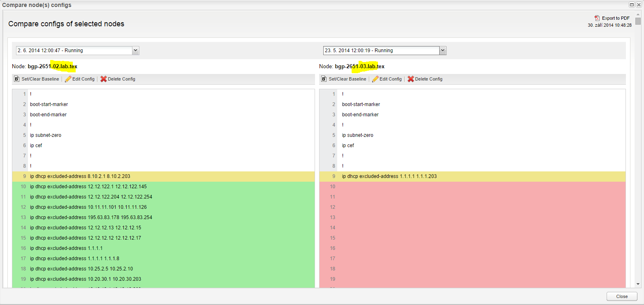Click the pencil Edit Config icon for bgp-2651-02
Image resolution: width=644 pixels, height=305 pixels.
[x=68, y=79]
